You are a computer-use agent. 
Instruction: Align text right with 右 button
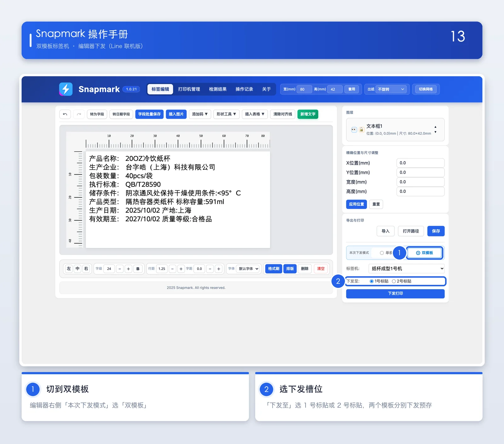(x=86, y=269)
